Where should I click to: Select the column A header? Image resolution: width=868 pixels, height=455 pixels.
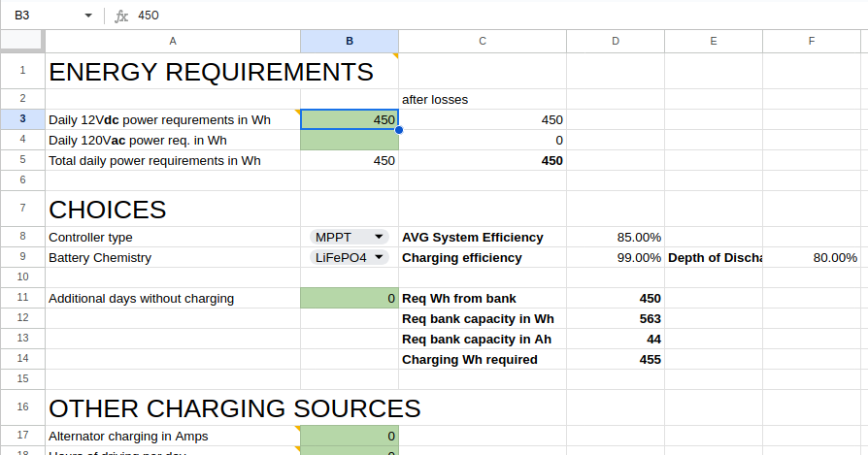pyautogui.click(x=173, y=41)
